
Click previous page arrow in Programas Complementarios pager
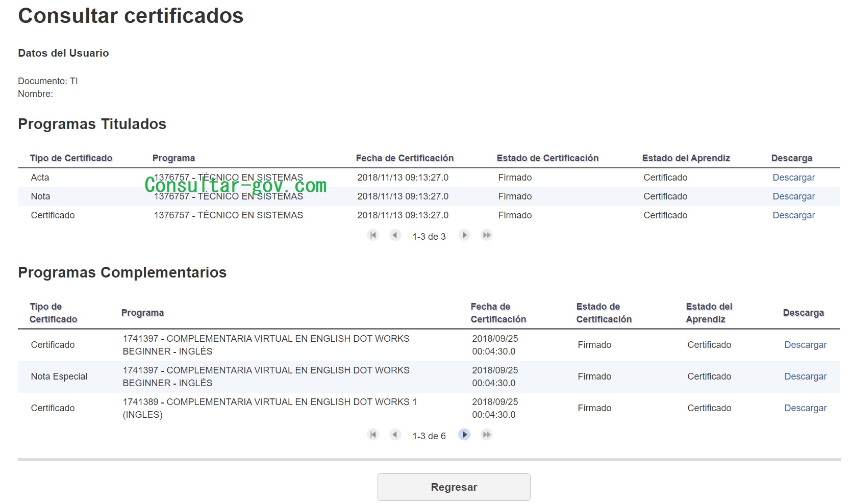(x=395, y=435)
